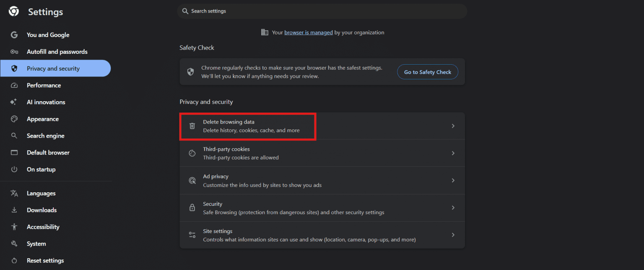
Task: Open the Third-party cookies arrow
Action: pos(453,153)
